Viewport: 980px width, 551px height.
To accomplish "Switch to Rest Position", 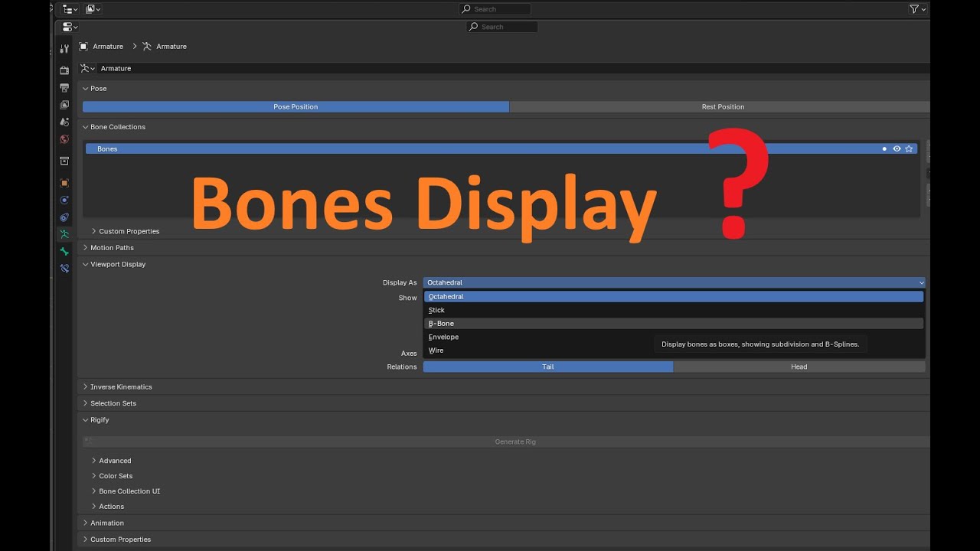I will click(720, 107).
